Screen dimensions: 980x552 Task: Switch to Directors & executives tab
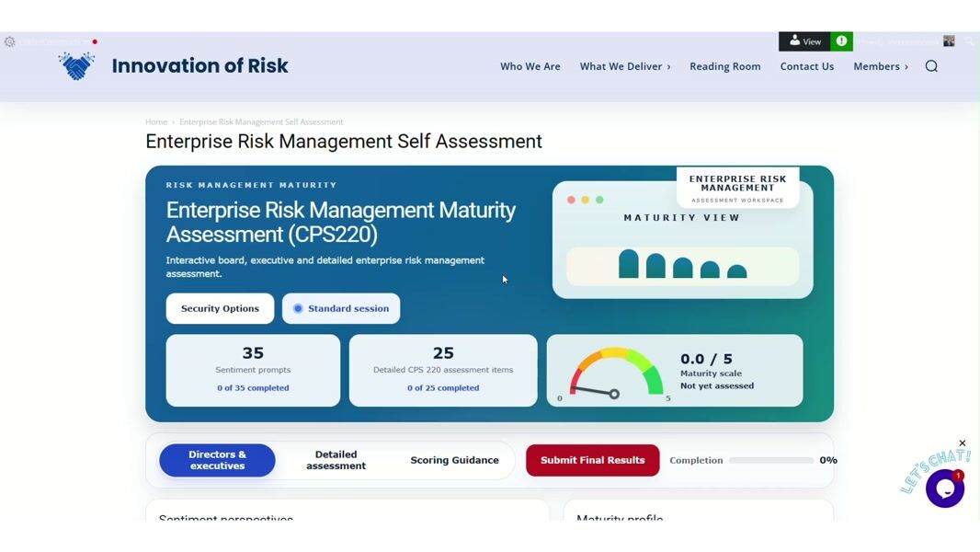(x=217, y=460)
